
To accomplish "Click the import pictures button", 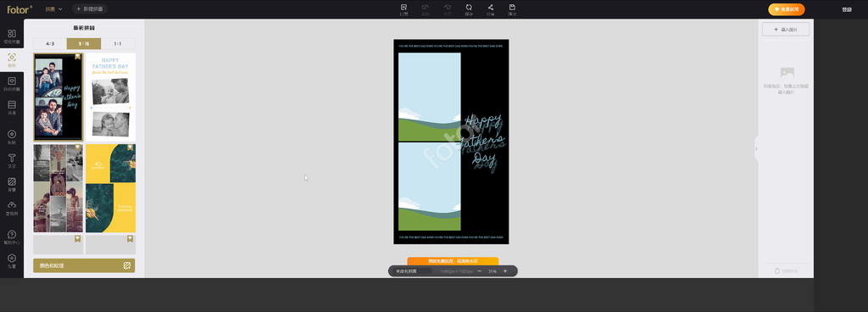I will coord(786,30).
